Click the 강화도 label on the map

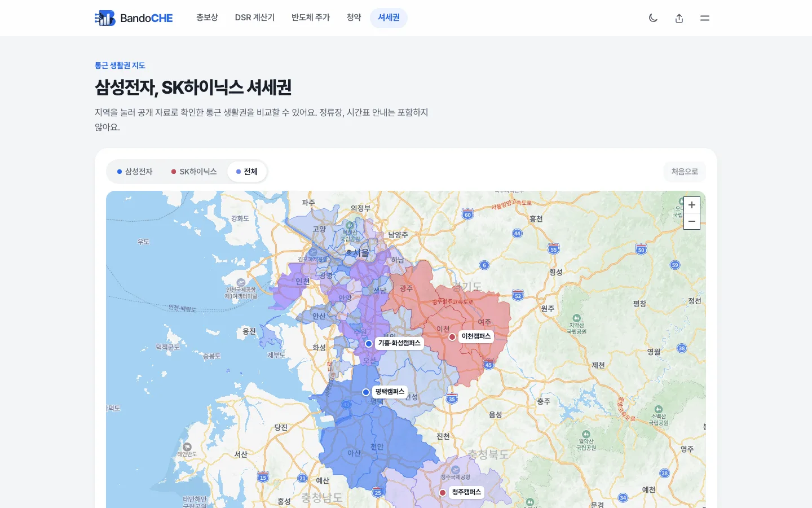coord(240,218)
